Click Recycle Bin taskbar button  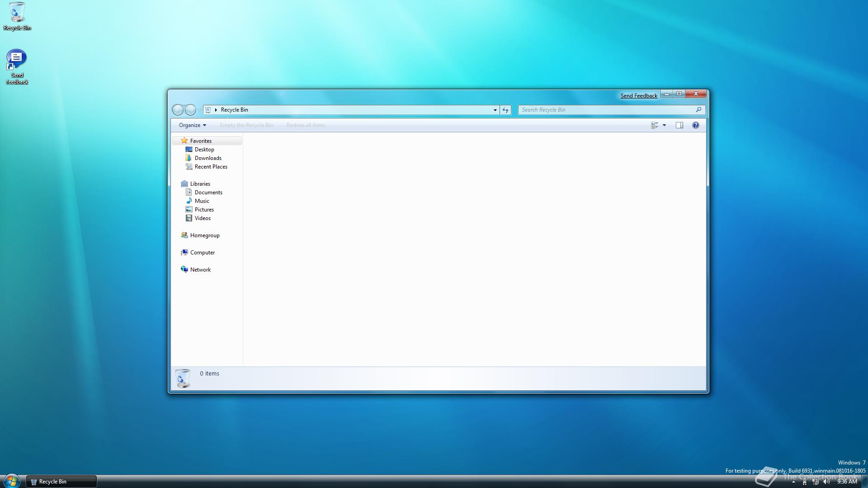[x=61, y=482]
